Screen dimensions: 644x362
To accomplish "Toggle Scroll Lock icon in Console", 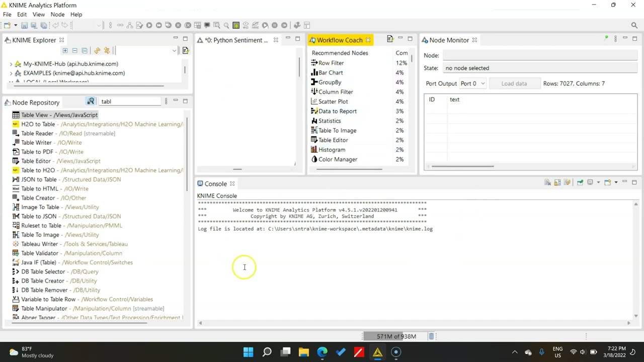I will click(557, 183).
